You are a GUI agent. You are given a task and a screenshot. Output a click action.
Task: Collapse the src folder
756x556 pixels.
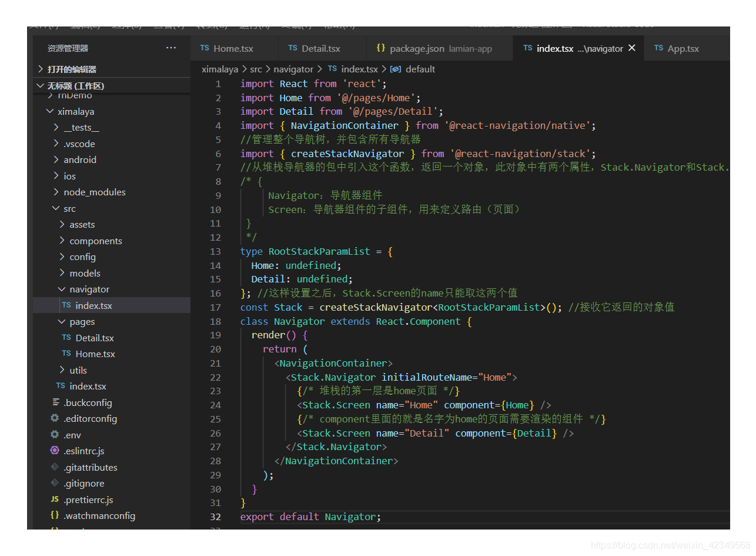(x=112, y=208)
